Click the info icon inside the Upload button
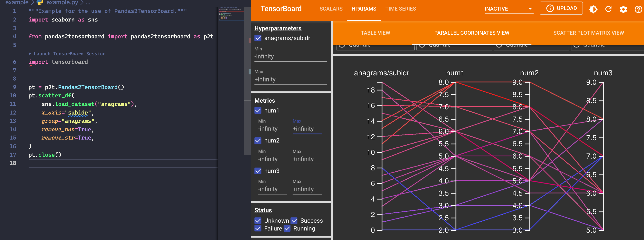This screenshot has height=240, width=644. [550, 8]
